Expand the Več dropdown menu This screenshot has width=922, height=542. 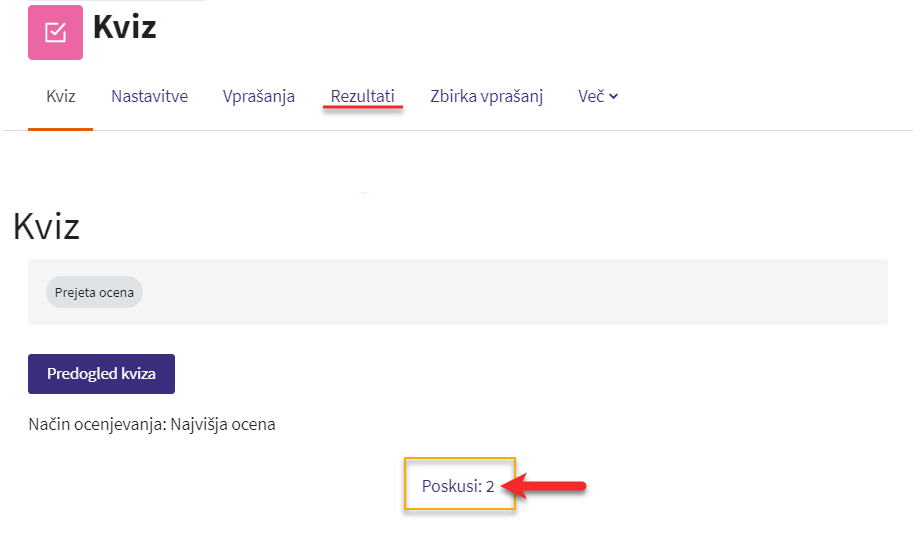[597, 96]
